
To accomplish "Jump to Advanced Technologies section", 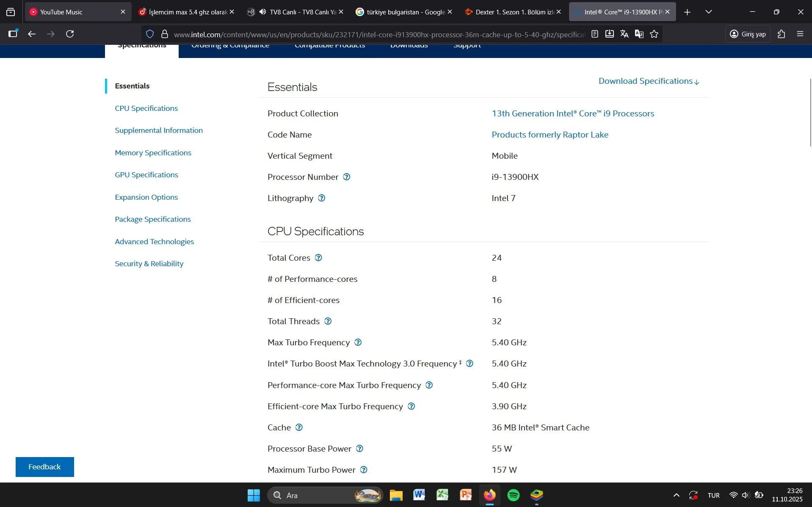I will pyautogui.click(x=155, y=242).
